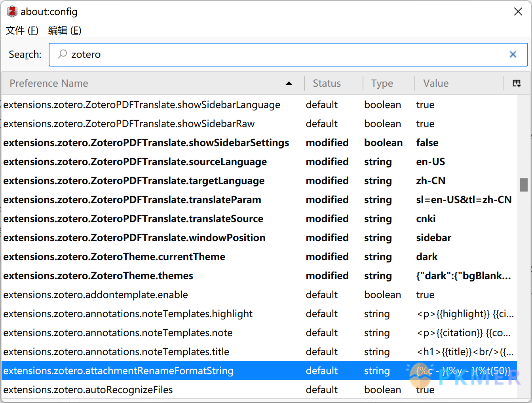This screenshot has width=532, height=403.
Task: Click the value sl=en-US&tl=zh-CN
Action: tap(464, 200)
